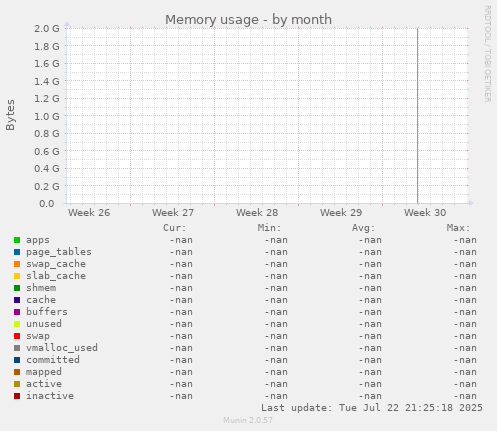
Task: Select the page_tables legend label
Action: (59, 252)
